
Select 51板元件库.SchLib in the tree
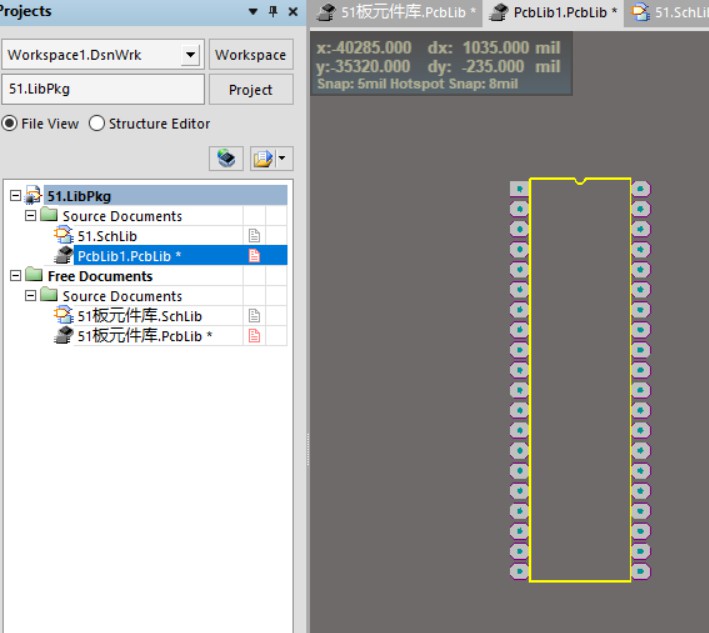click(x=139, y=316)
